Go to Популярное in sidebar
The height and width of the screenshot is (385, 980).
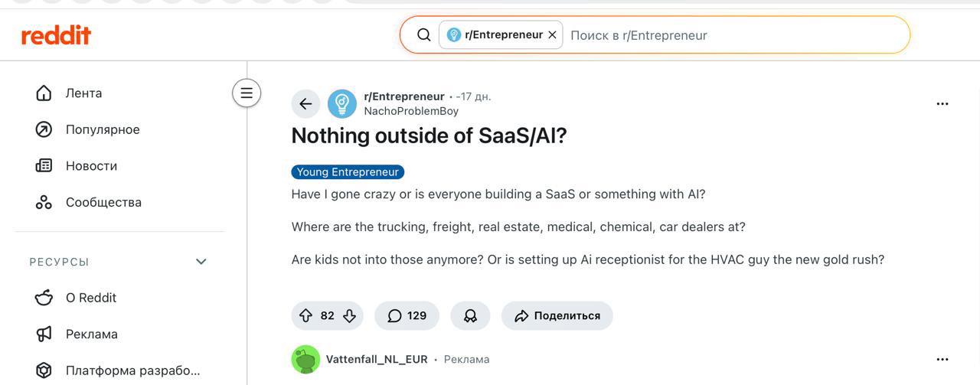pyautogui.click(x=102, y=130)
